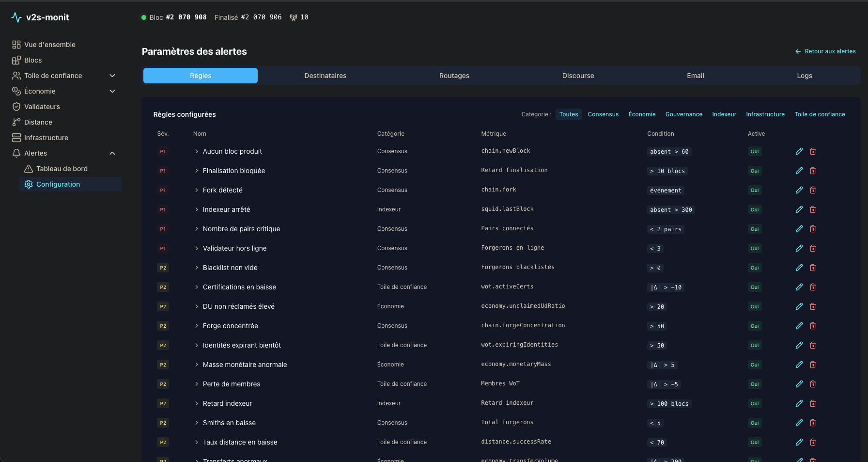Filter rules by Gouvernance category
This screenshot has width=868, height=462.
tap(683, 114)
